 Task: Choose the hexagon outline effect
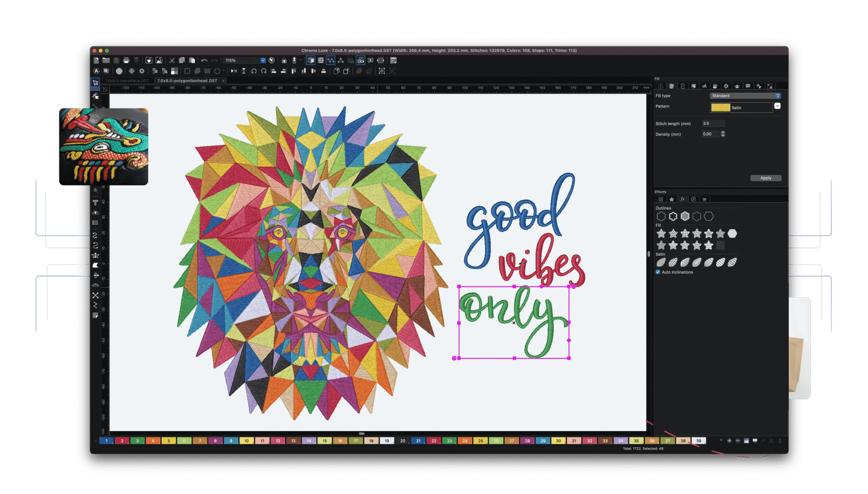[709, 216]
